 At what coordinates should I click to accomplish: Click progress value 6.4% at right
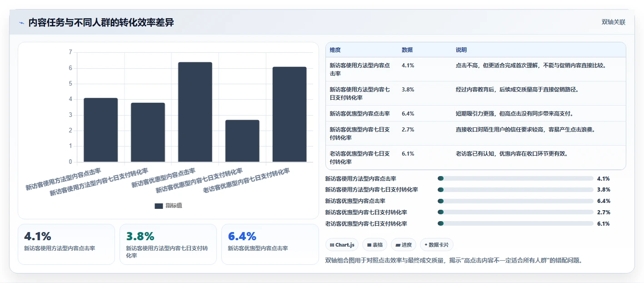604,201
